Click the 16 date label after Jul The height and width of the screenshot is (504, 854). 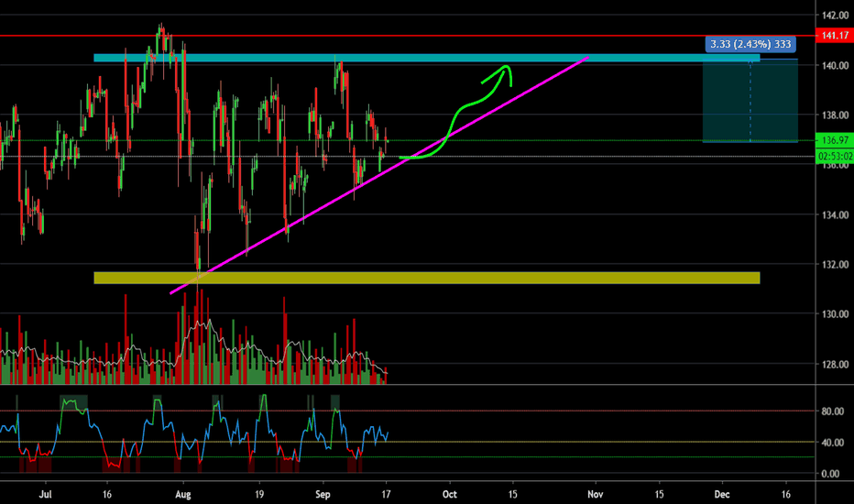click(x=106, y=494)
